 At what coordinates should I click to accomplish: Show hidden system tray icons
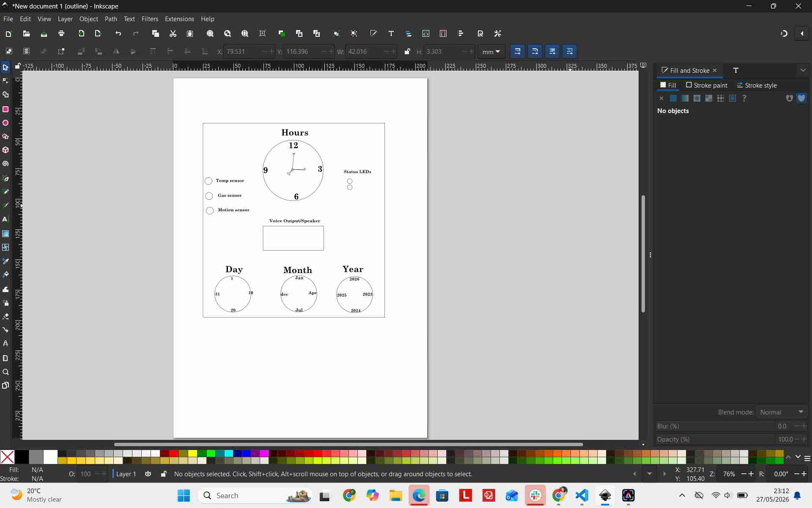coord(682,495)
